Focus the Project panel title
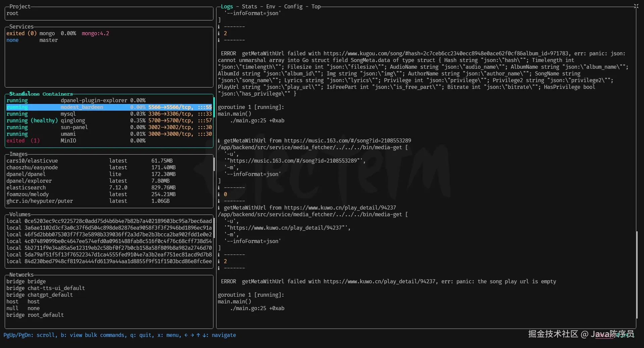Image resolution: width=644 pixels, height=348 pixels. (20, 6)
